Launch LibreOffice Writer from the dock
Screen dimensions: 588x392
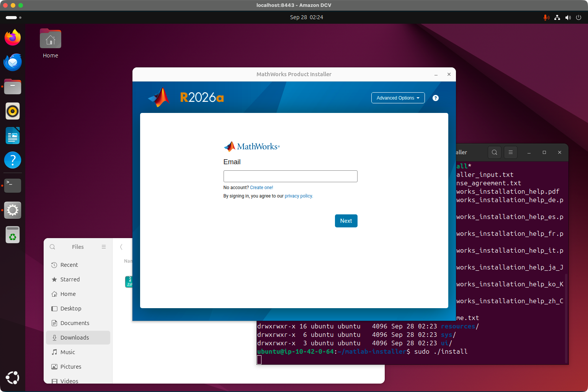[x=13, y=136]
